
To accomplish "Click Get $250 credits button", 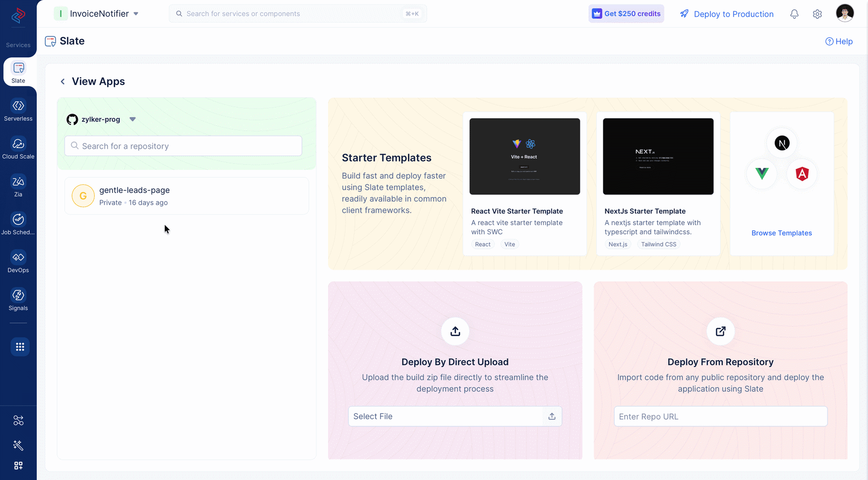I will (626, 14).
